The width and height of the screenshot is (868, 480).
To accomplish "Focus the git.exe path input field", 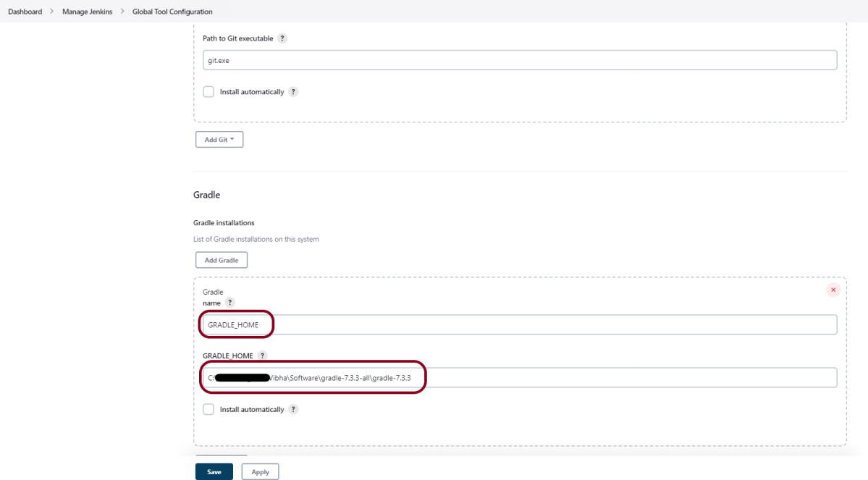I will [519, 60].
